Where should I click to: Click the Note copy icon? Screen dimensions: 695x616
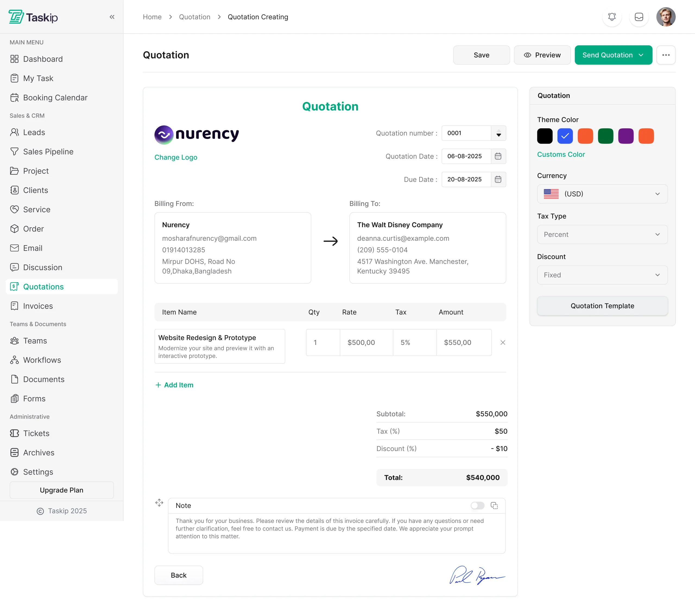click(x=494, y=506)
